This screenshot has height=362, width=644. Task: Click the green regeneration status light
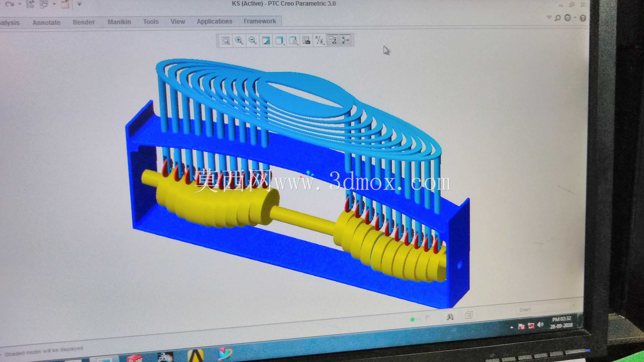point(413,320)
